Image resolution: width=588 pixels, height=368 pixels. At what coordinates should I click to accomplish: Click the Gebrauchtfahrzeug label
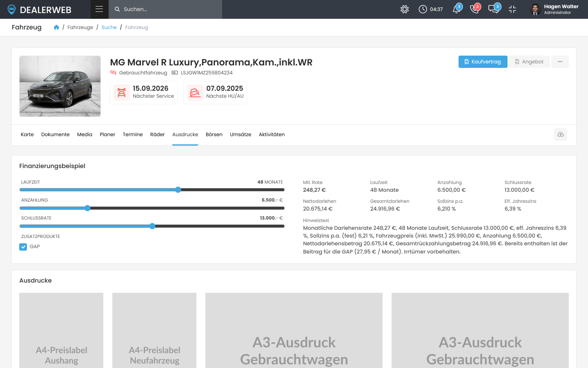tap(143, 73)
